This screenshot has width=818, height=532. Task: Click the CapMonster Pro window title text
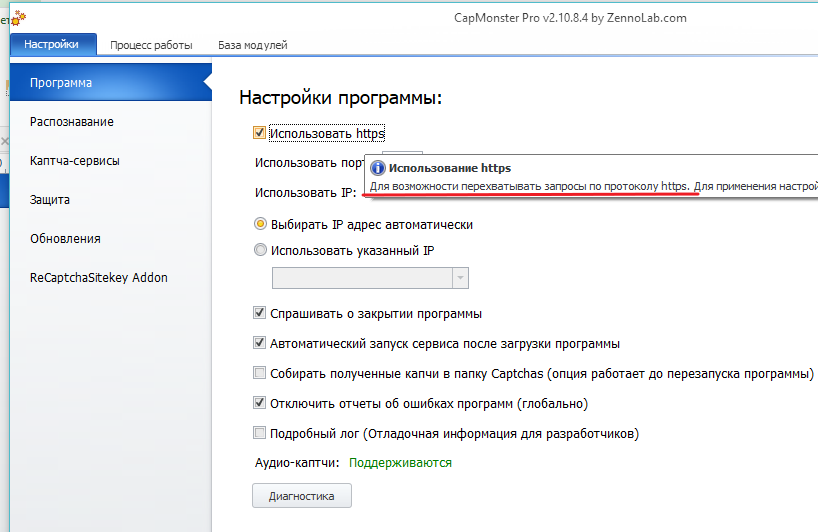[570, 18]
